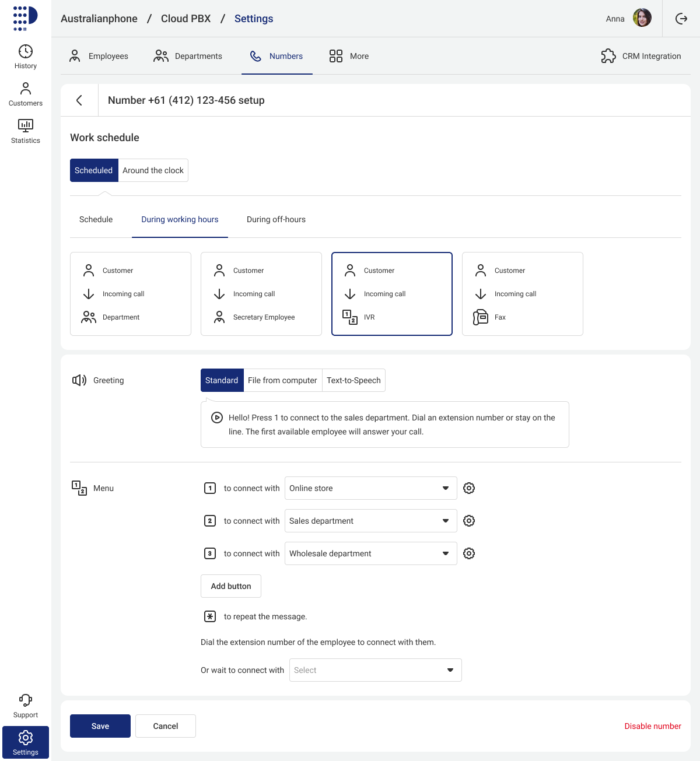Click Anna's profile avatar

coord(642,18)
